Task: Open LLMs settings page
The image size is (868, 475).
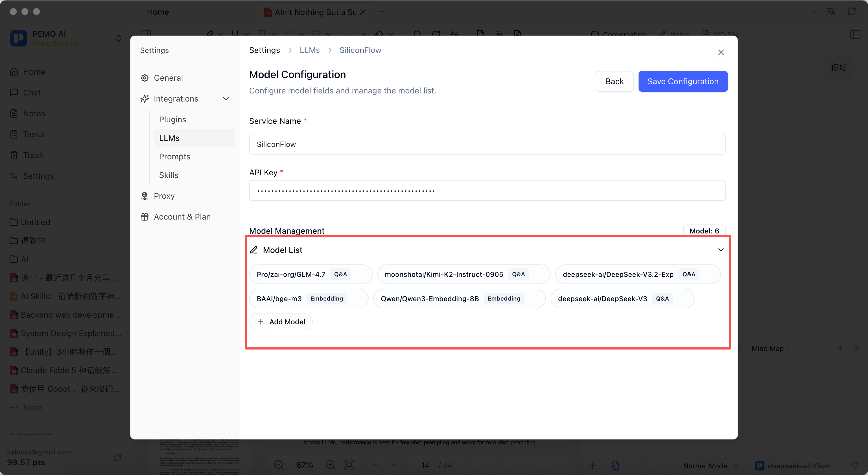Action: [194, 138]
